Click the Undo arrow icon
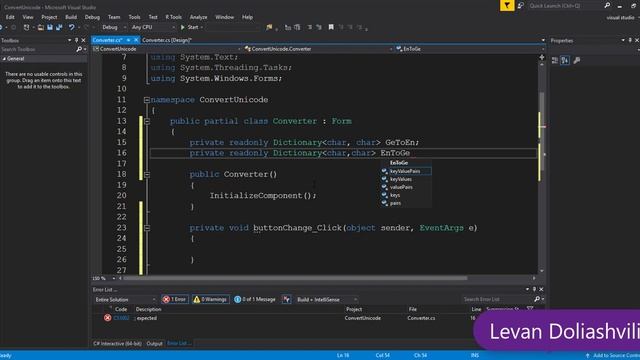 (x=71, y=27)
